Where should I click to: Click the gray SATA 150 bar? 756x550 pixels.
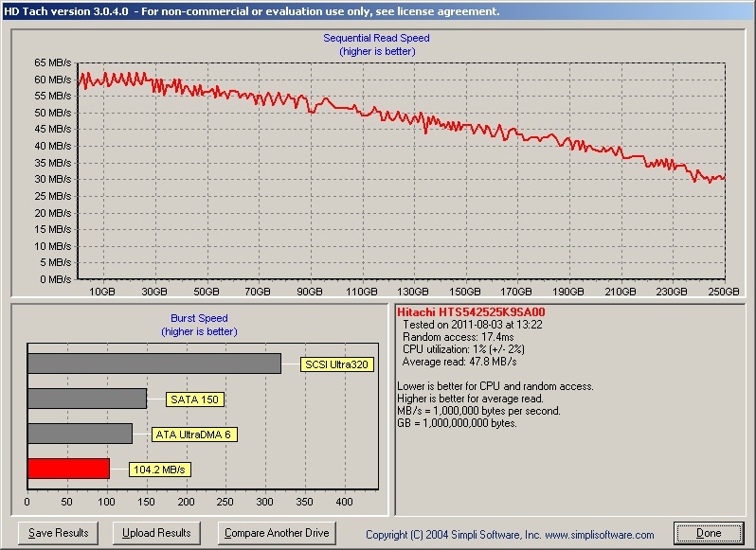(x=87, y=399)
